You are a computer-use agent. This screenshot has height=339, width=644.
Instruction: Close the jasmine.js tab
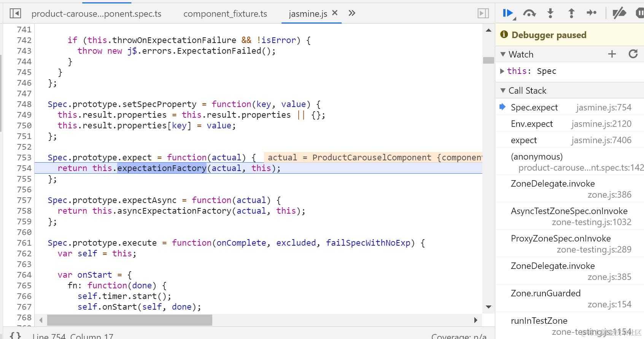[335, 13]
